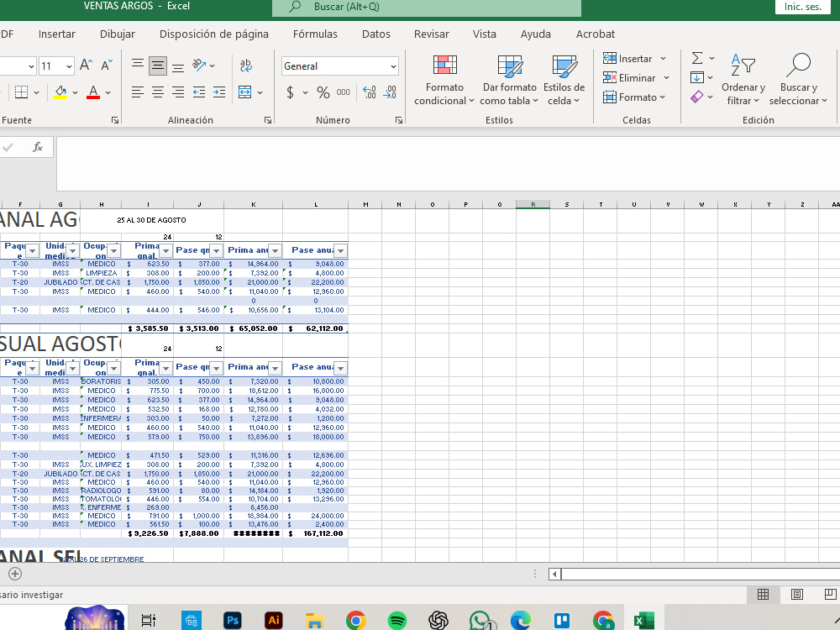Open Spotify from the taskbar
This screenshot has height=630, width=840.
397,621
